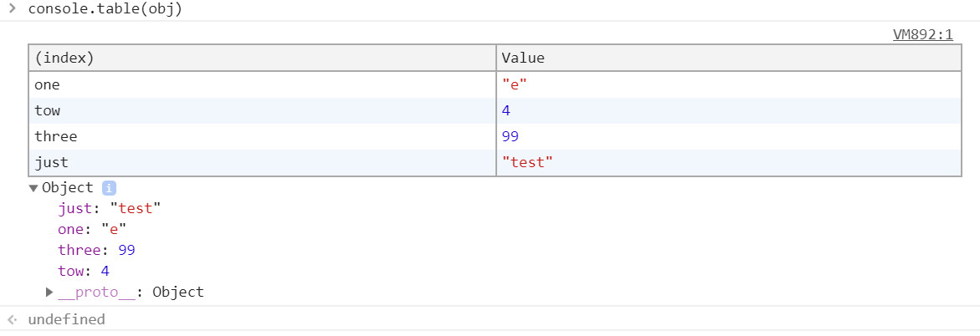The width and height of the screenshot is (980, 336).
Task: Select the "one" row index cell
Action: (47, 84)
